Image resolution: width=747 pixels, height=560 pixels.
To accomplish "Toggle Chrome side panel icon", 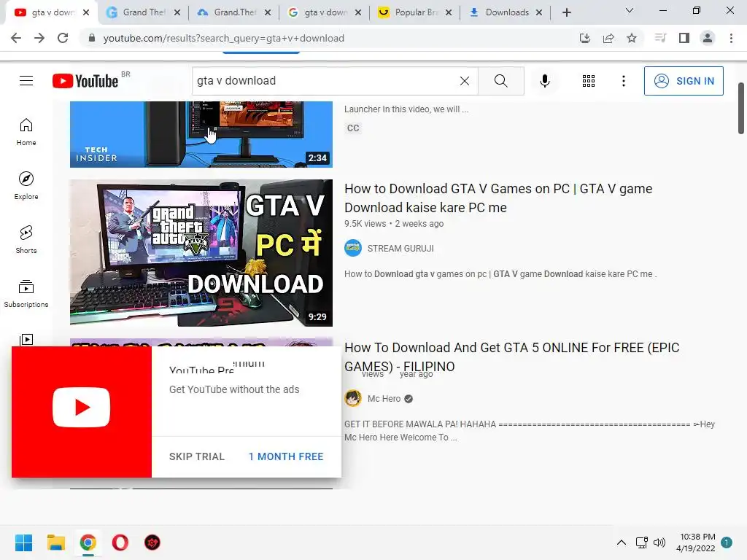I will (684, 38).
